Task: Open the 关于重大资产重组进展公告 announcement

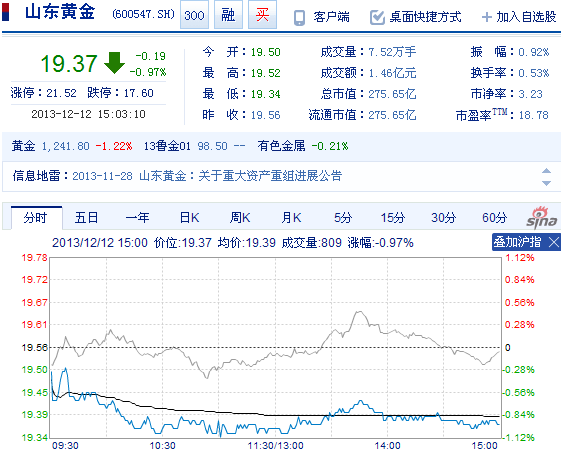Action: [x=270, y=176]
